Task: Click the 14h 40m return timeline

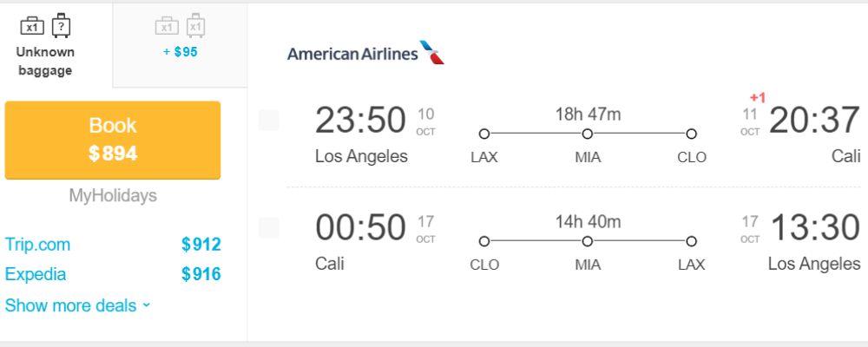Action: (588, 241)
